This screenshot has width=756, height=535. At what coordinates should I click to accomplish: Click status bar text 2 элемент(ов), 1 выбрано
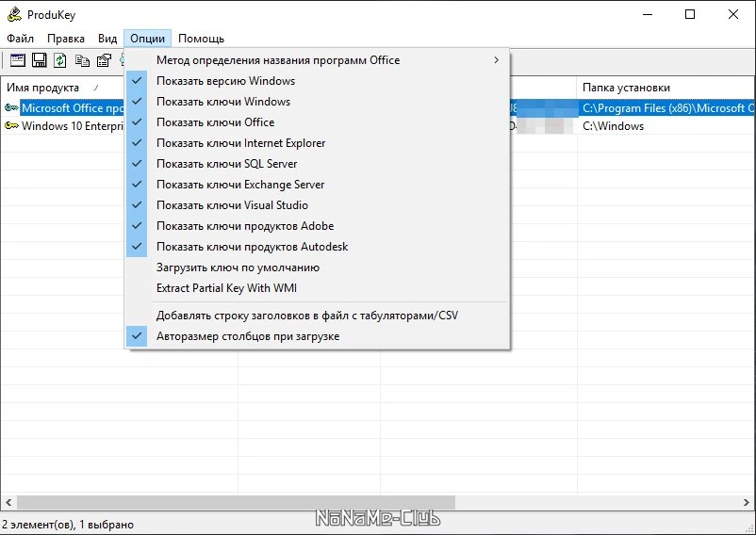68,525
